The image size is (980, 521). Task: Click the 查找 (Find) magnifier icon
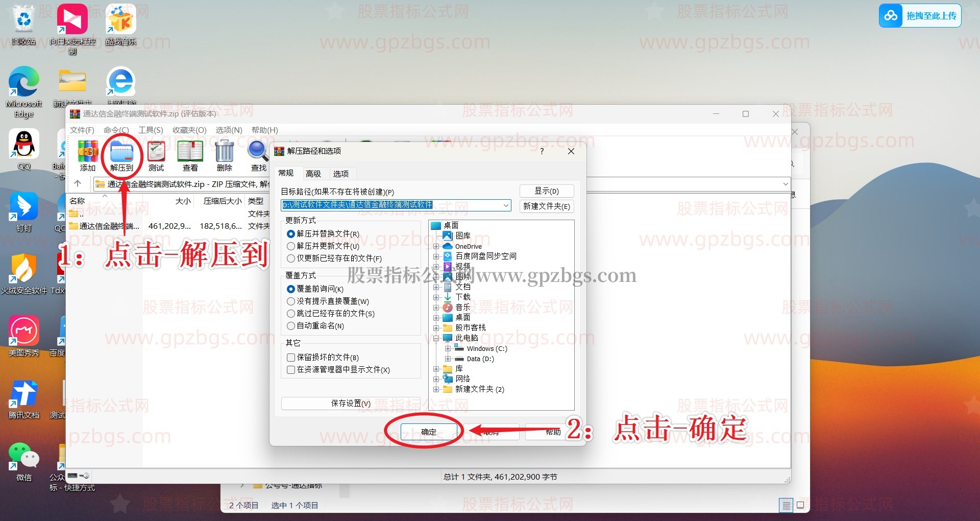click(258, 156)
